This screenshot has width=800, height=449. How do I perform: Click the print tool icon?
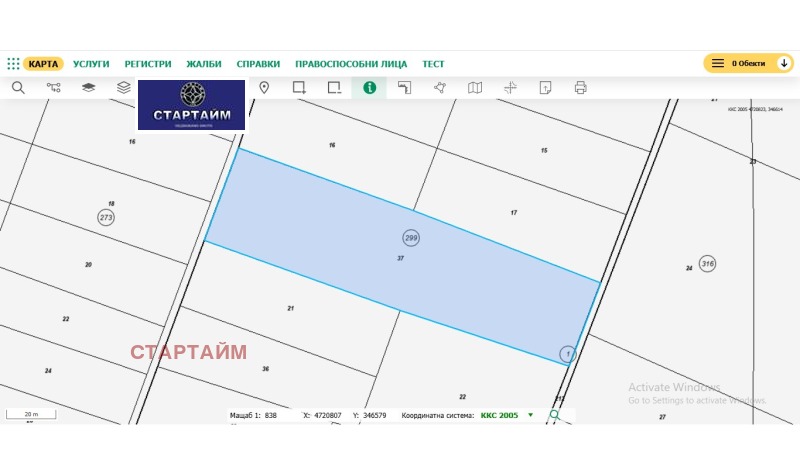581,88
